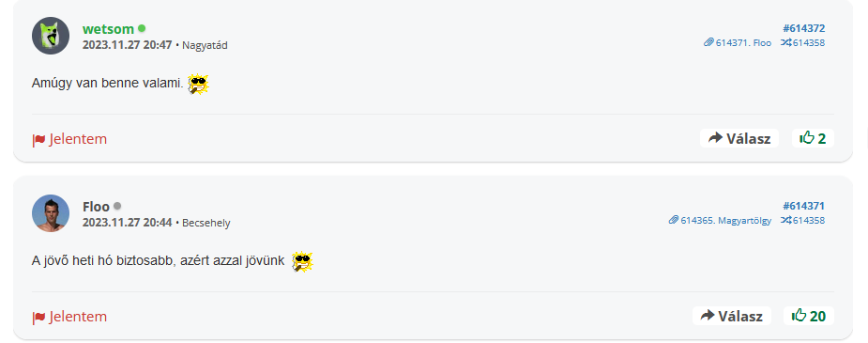Reply to Floo's post with Válasz
The height and width of the screenshot is (343, 868).
tap(731, 317)
